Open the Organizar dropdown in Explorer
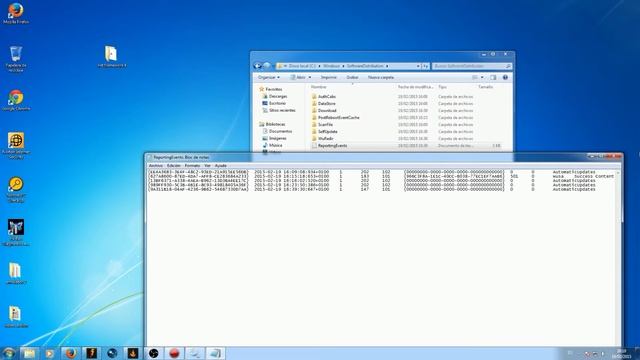This screenshot has height=360, width=640. pos(269,77)
